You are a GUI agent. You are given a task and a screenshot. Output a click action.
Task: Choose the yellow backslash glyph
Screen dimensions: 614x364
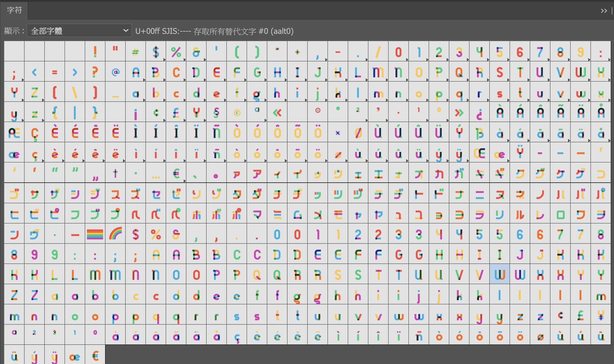coord(75,92)
